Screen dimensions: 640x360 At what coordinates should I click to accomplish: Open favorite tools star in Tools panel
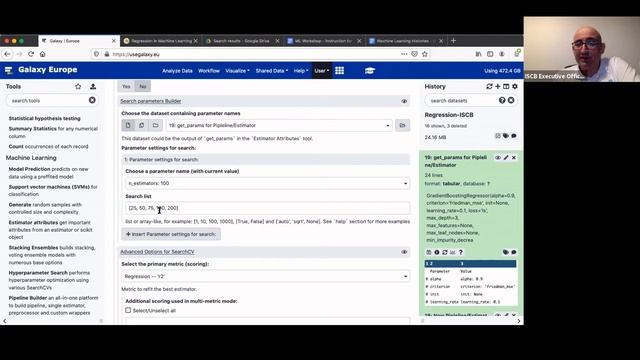(78, 87)
